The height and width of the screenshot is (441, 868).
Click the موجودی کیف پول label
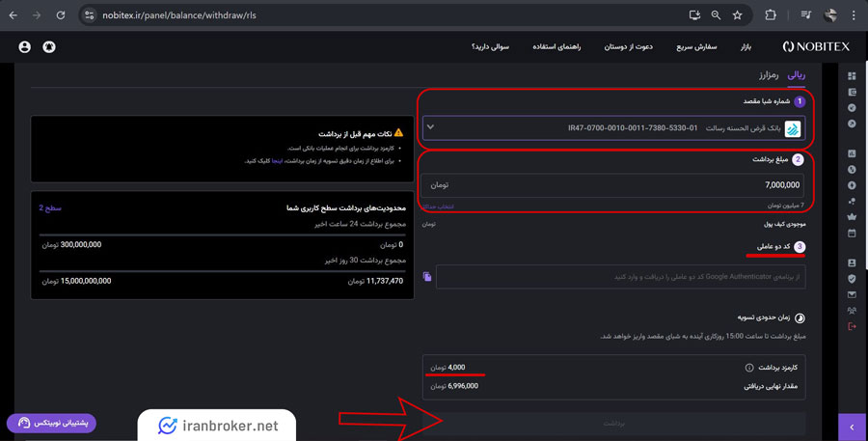click(784, 224)
